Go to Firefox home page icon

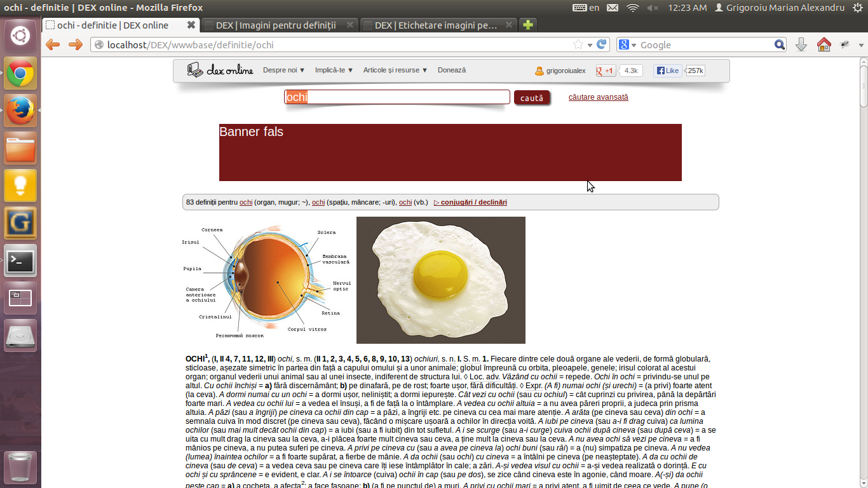824,44
